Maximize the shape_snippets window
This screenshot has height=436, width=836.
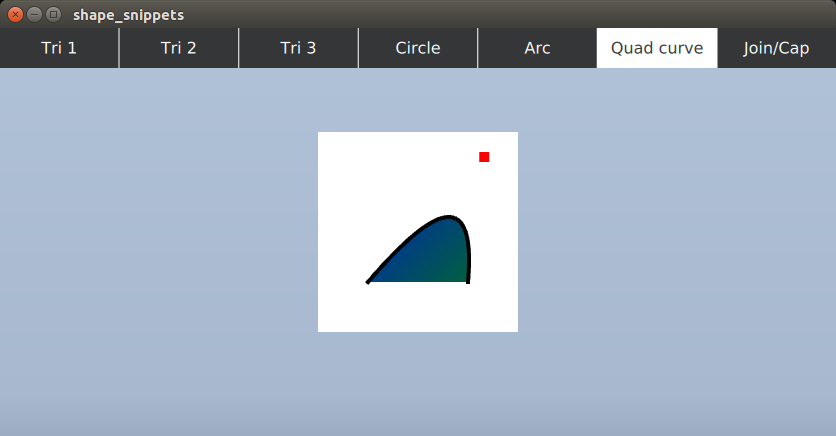53,15
